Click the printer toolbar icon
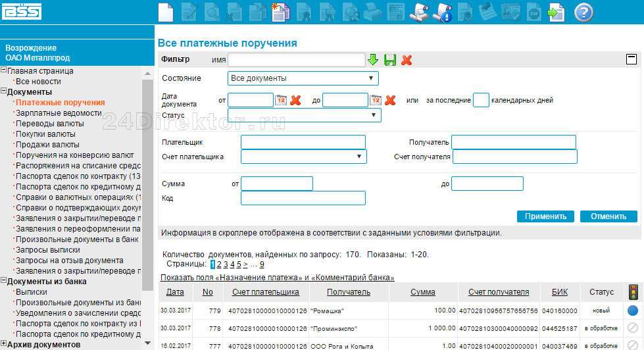 coord(372,12)
